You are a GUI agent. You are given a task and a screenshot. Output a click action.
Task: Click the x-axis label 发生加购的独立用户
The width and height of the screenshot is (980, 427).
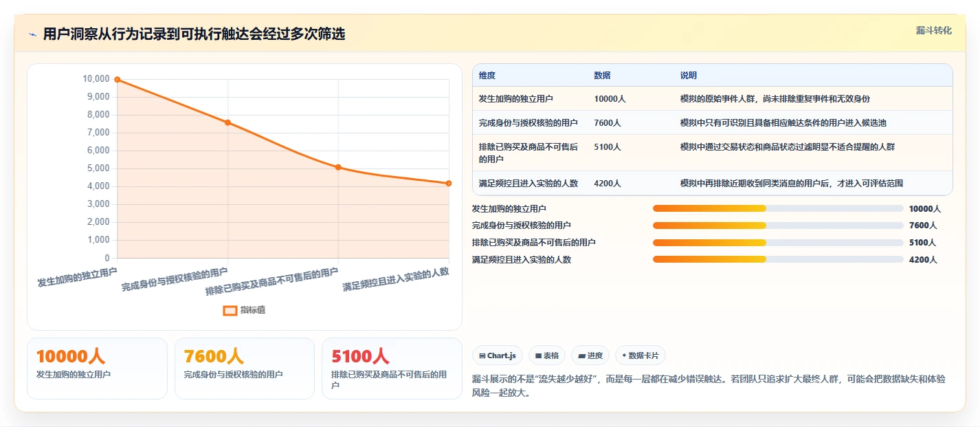77,278
